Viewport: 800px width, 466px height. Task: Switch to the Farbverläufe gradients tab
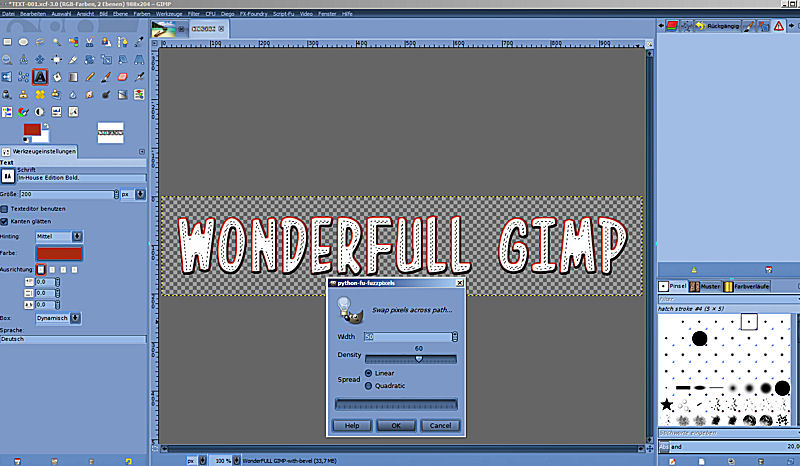point(746,286)
